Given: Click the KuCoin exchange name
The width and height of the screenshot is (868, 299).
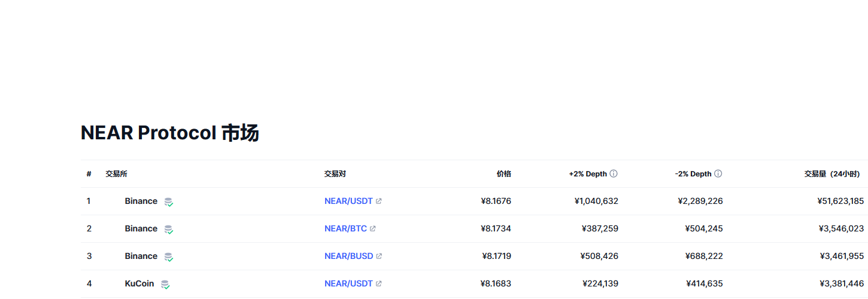Looking at the screenshot, I should [x=139, y=284].
